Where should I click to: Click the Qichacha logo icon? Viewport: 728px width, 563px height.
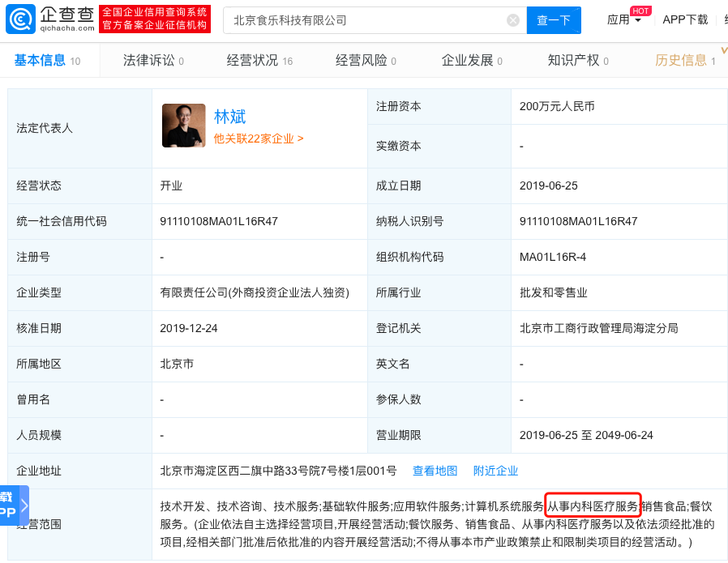pyautogui.click(x=20, y=19)
